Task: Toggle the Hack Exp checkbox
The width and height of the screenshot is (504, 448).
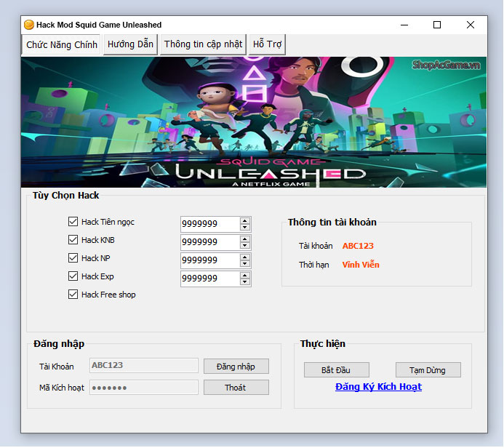Action: point(73,276)
